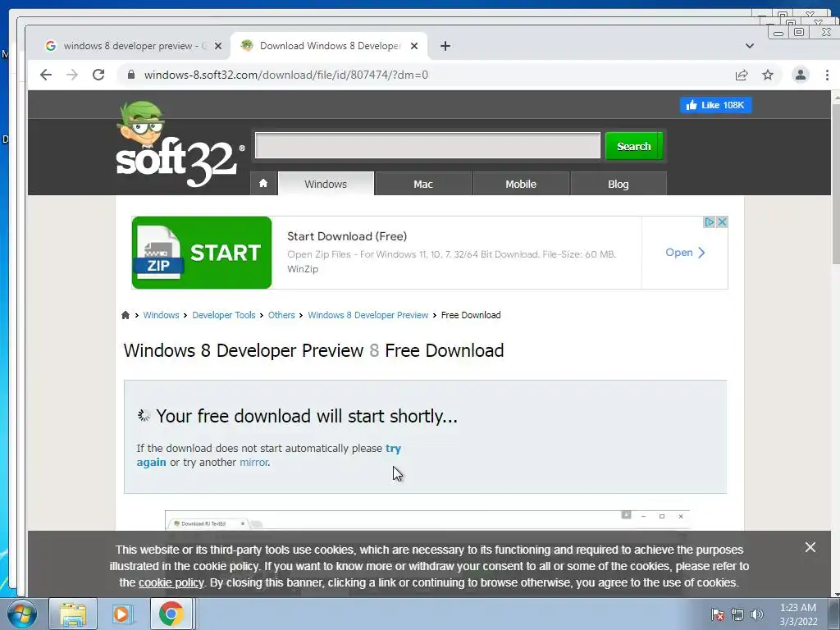The width and height of the screenshot is (840, 630).
Task: Click the Show desktop strip on the taskbar
Action: [834, 614]
